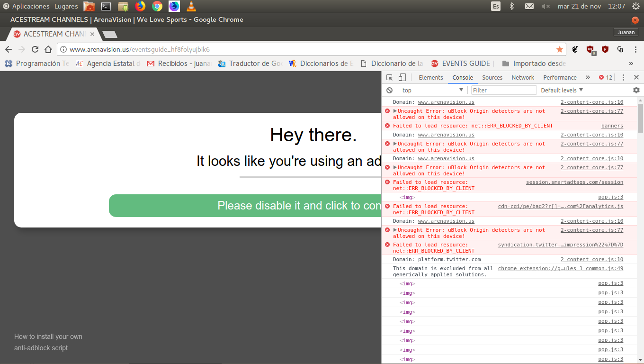
Task: Follow the "banners" error link
Action: pyautogui.click(x=612, y=126)
